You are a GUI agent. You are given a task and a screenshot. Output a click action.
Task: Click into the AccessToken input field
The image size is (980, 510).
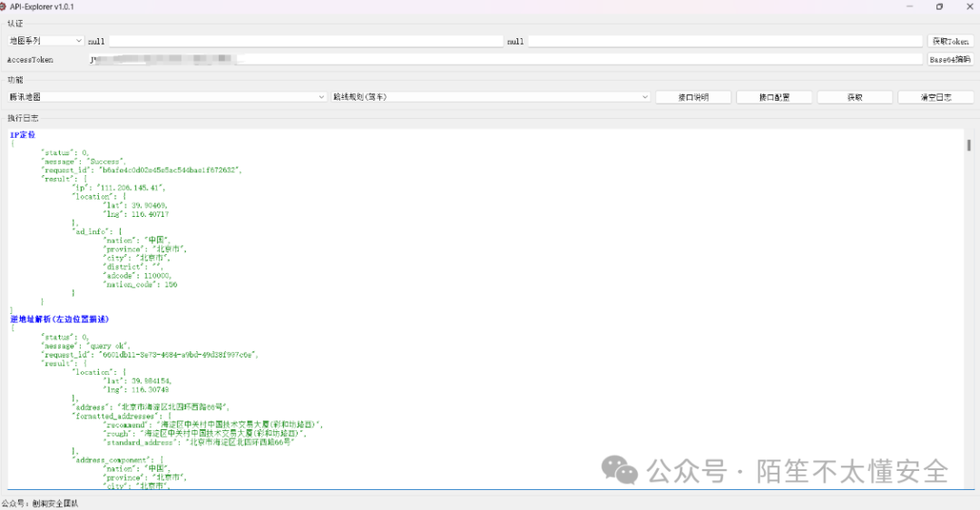point(505,59)
